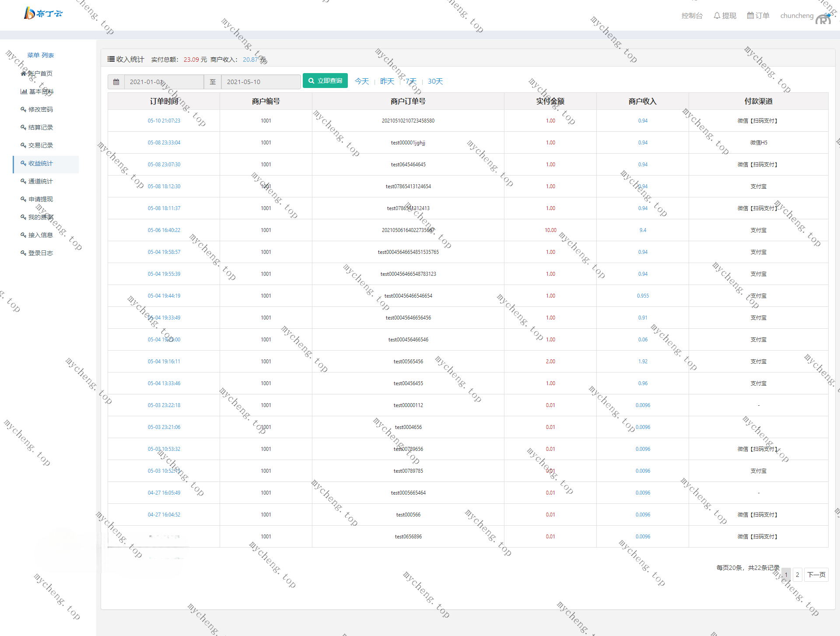The image size is (840, 636).
Task: Filter results by 30天 link
Action: [x=435, y=81]
